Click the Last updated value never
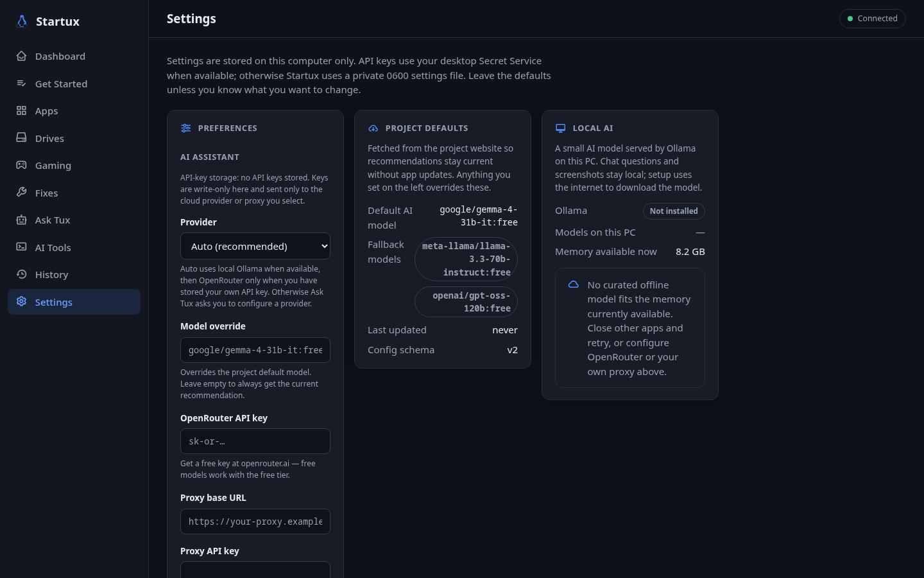The image size is (924, 578). point(505,330)
